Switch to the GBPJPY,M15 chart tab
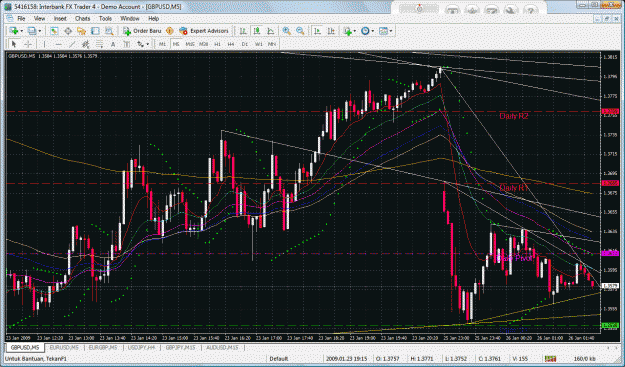Image resolution: width=625 pixels, height=367 pixels. tap(181, 348)
